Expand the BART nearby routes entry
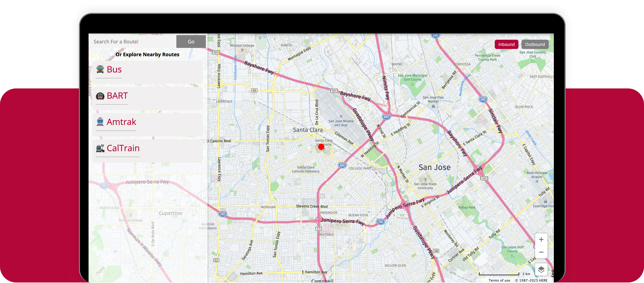 pos(117,96)
